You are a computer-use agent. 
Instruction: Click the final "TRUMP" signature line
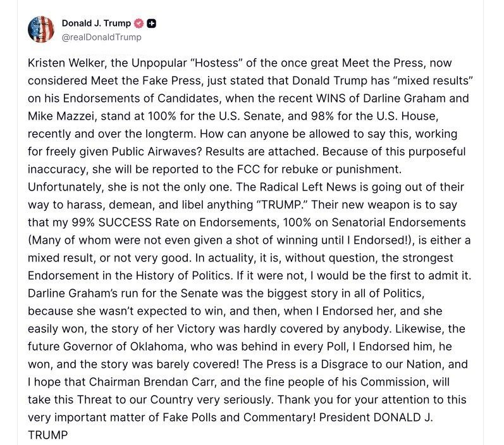pos(47,435)
